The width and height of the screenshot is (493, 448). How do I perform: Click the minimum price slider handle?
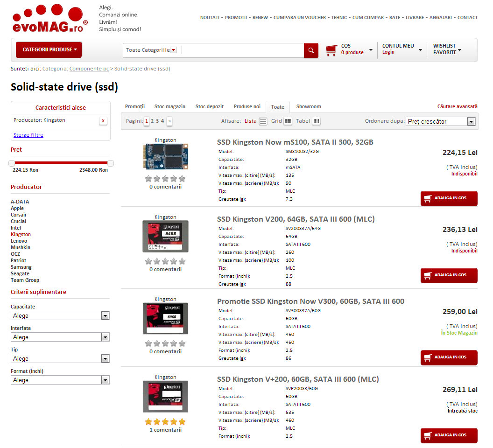point(12,163)
